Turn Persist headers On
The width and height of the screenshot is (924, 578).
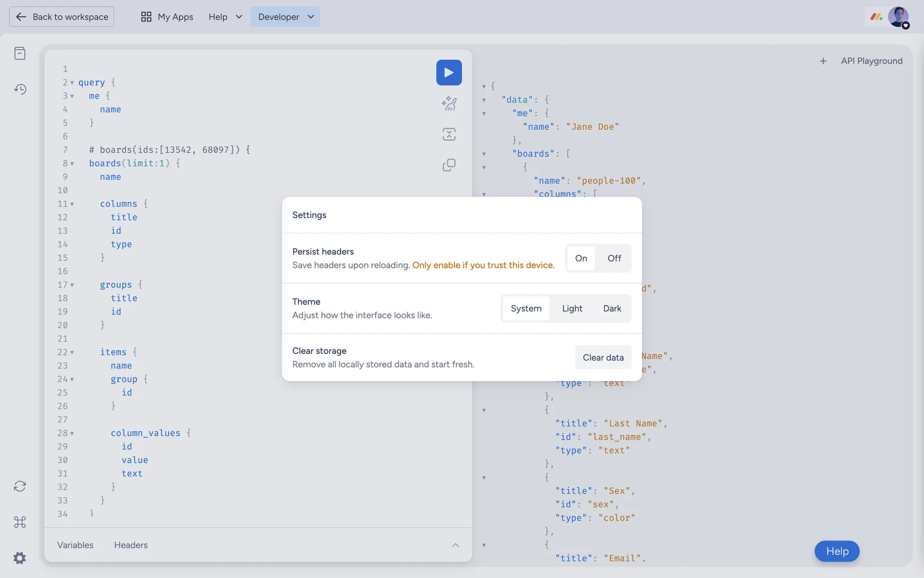581,258
